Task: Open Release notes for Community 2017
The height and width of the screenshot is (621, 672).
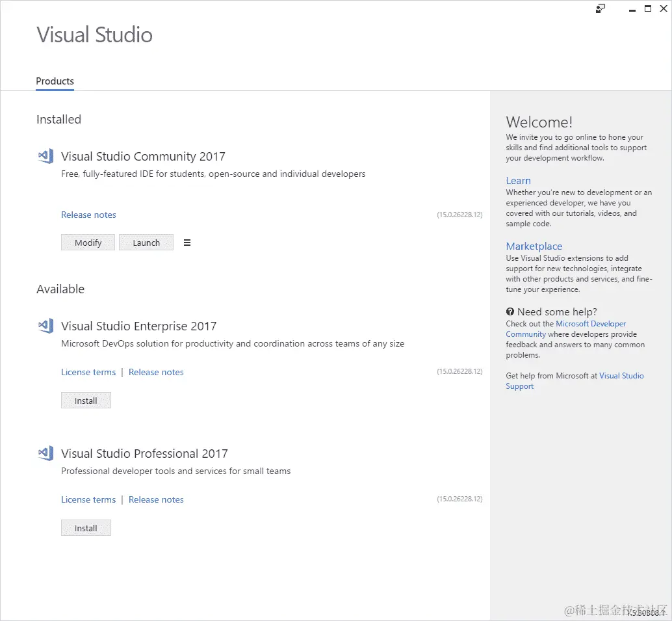Action: coord(88,215)
